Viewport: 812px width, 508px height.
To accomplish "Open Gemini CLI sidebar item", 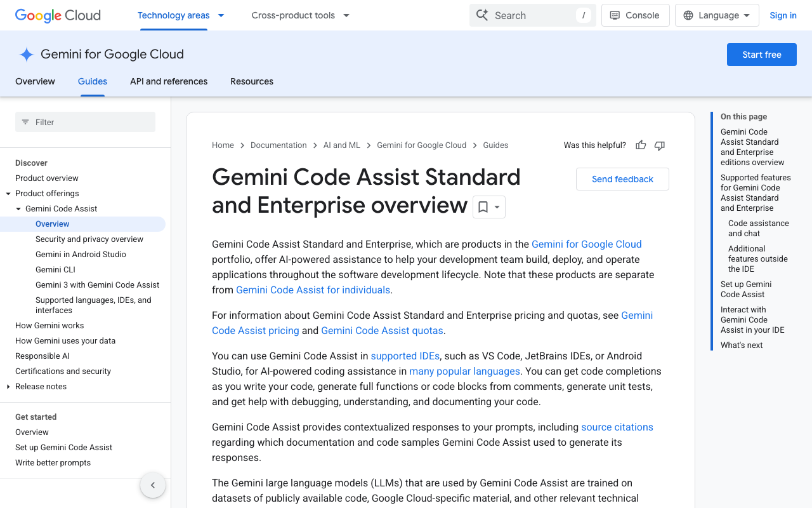I will click(55, 270).
